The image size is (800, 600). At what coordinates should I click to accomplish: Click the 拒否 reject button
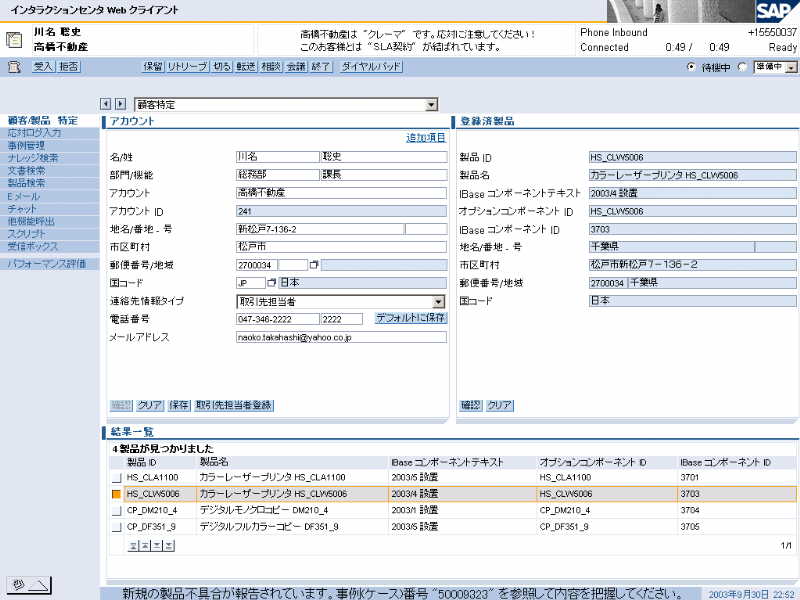(69, 66)
